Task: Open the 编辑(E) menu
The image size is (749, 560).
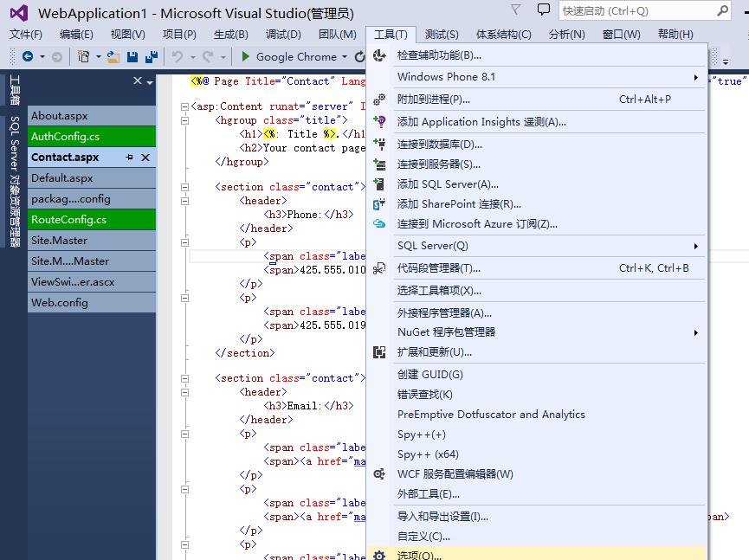Action: pos(76,35)
